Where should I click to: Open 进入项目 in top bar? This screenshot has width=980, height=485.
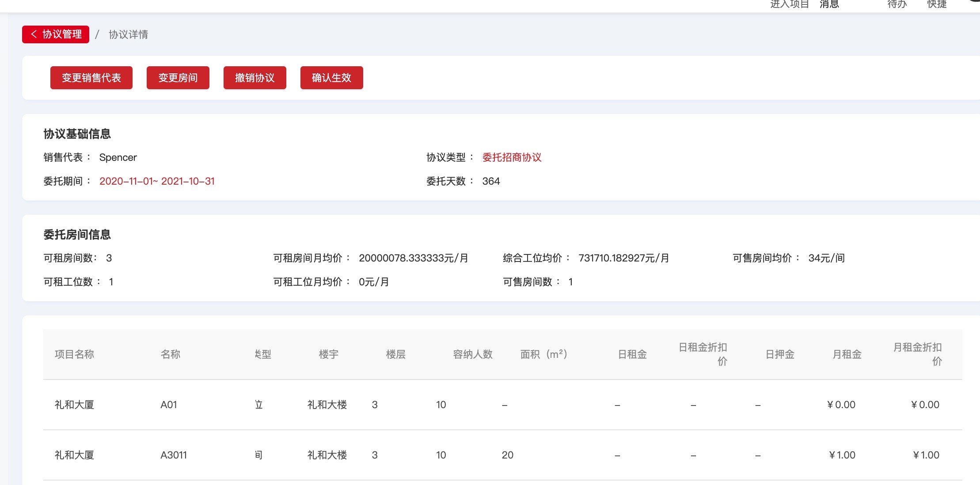coord(789,4)
